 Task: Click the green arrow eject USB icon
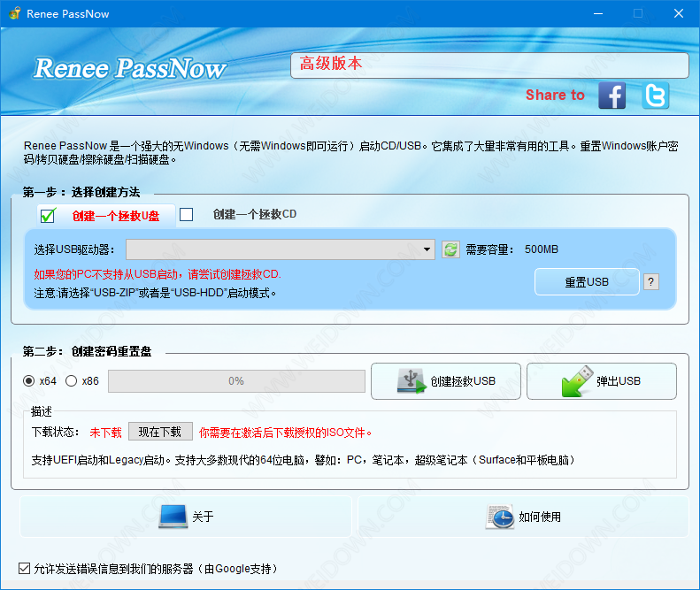pos(577,380)
